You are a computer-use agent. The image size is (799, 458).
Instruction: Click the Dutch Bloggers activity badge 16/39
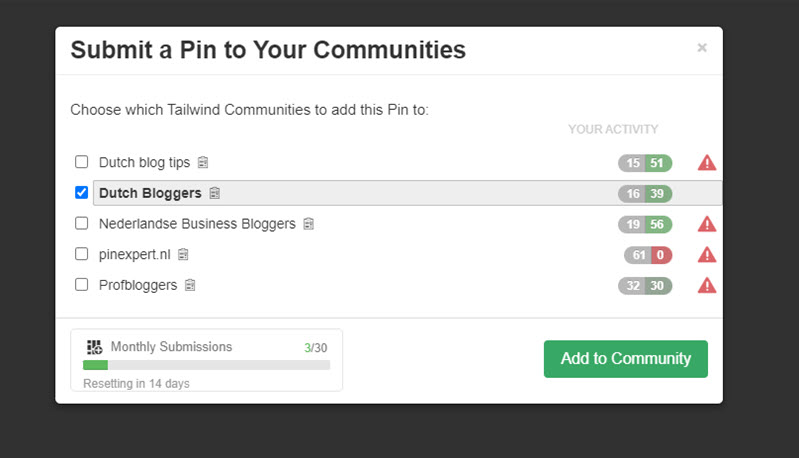pyautogui.click(x=645, y=194)
